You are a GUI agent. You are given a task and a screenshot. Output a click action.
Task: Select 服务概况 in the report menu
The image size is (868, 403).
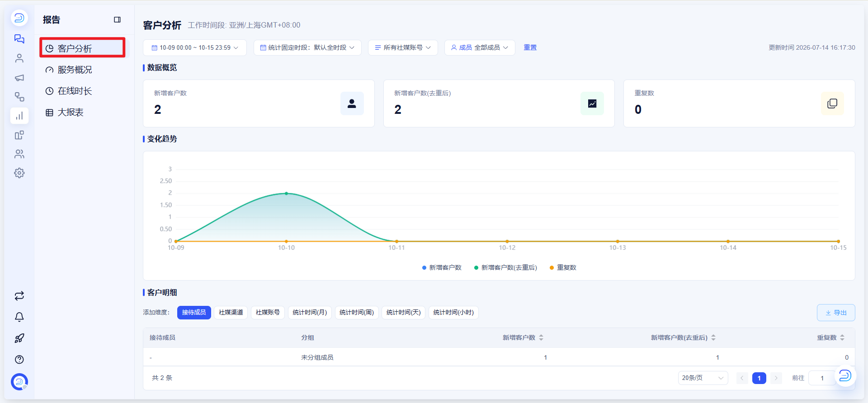[75, 70]
